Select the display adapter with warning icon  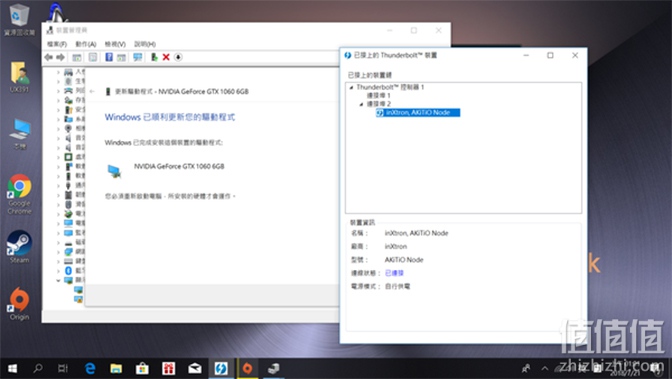78,299
